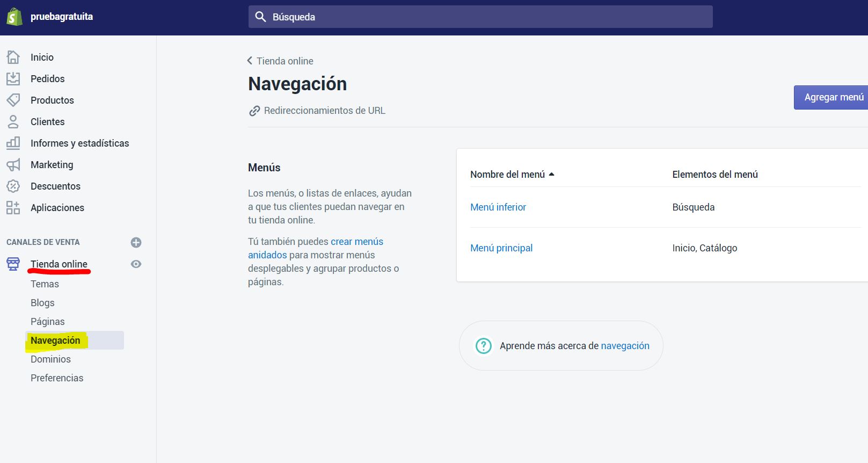This screenshot has width=868, height=463.
Task: Click the Shopify bag logo
Action: pyautogui.click(x=14, y=17)
